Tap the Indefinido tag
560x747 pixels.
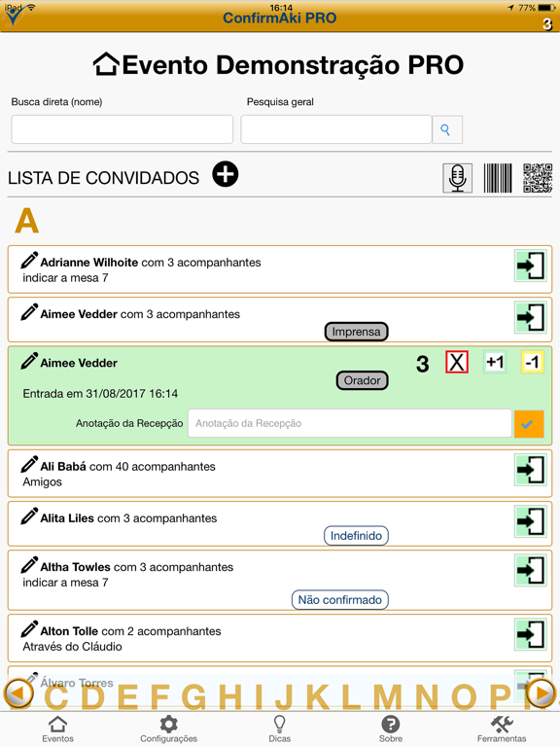[x=356, y=536]
